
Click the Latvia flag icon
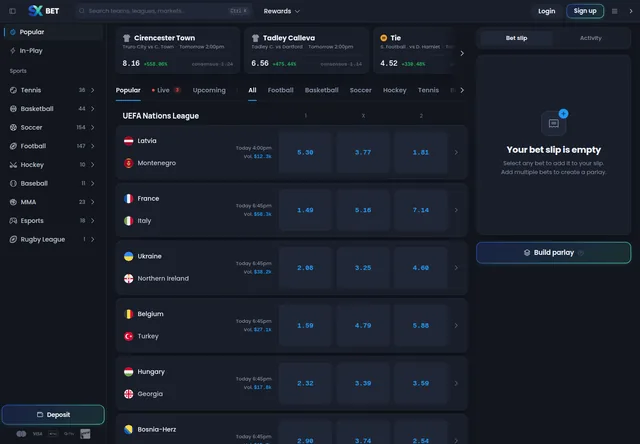129,141
